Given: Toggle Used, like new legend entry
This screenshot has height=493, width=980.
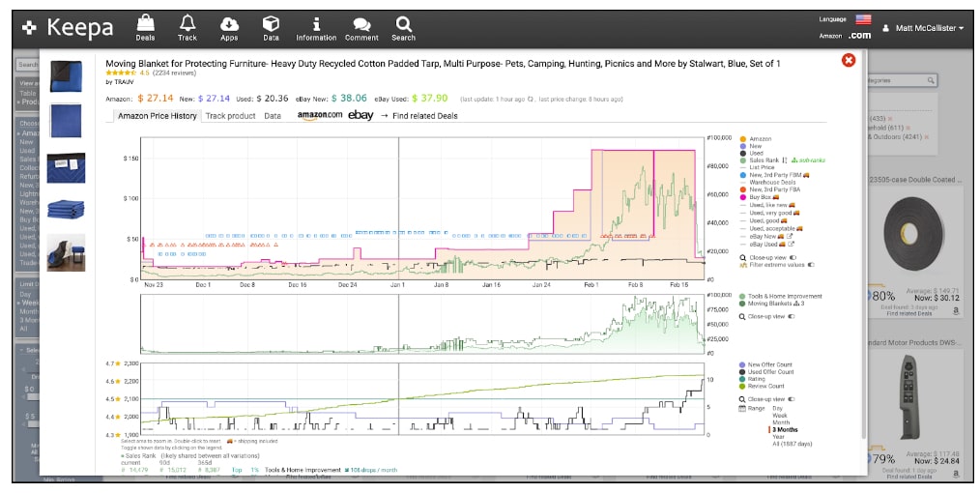Looking at the screenshot, I should tap(767, 204).
